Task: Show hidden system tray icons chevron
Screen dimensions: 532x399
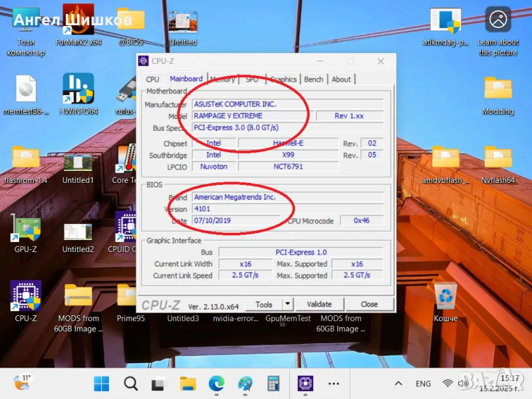Action: tap(398, 384)
